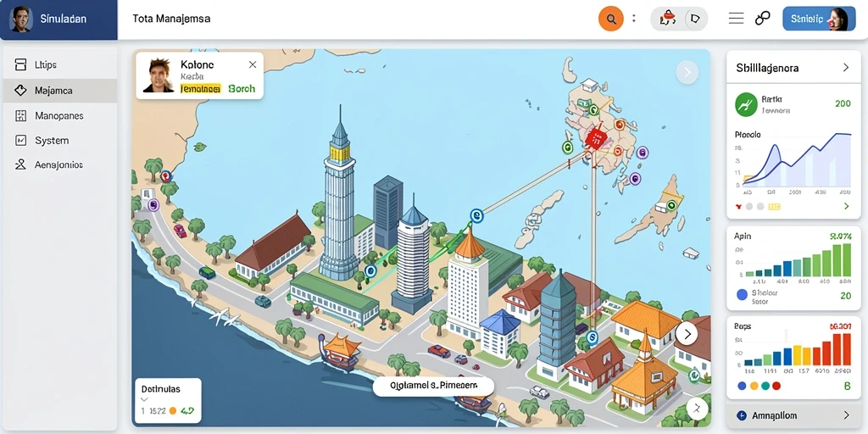
Task: Expand the Annapliom row chevron
Action: click(x=846, y=415)
